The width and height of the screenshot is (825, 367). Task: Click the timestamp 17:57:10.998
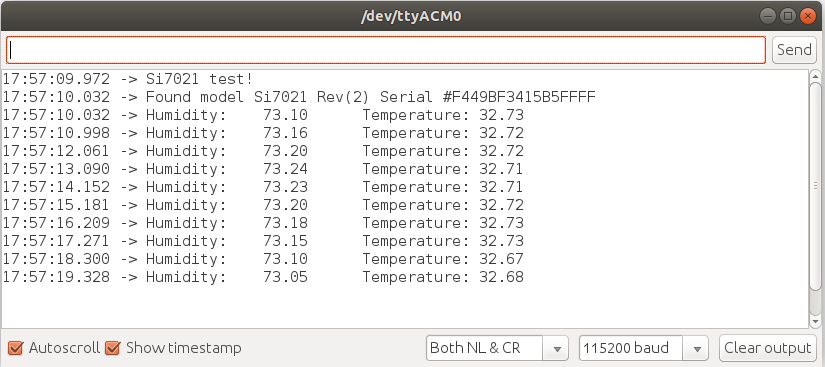[56, 133]
